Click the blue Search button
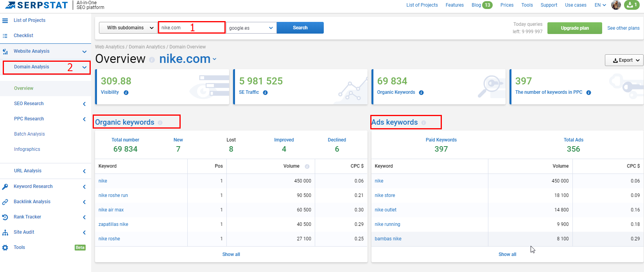Viewport: 644px width, 272px height. click(x=300, y=28)
